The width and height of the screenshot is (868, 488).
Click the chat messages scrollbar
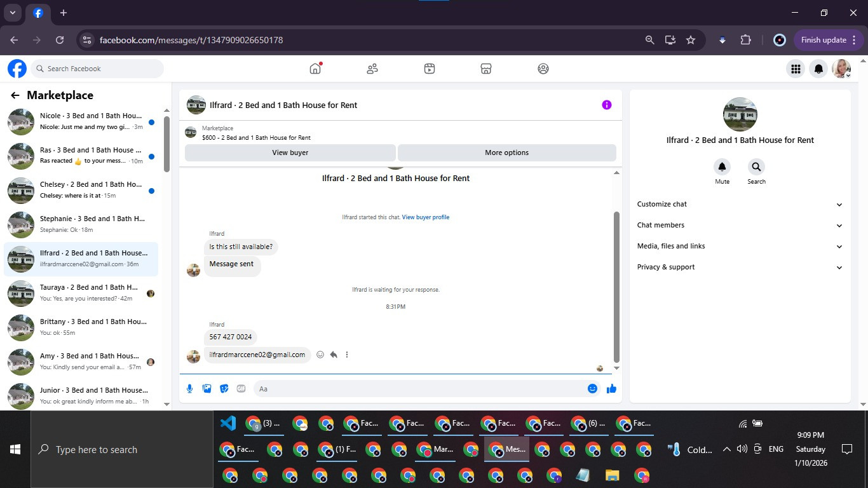click(616, 286)
